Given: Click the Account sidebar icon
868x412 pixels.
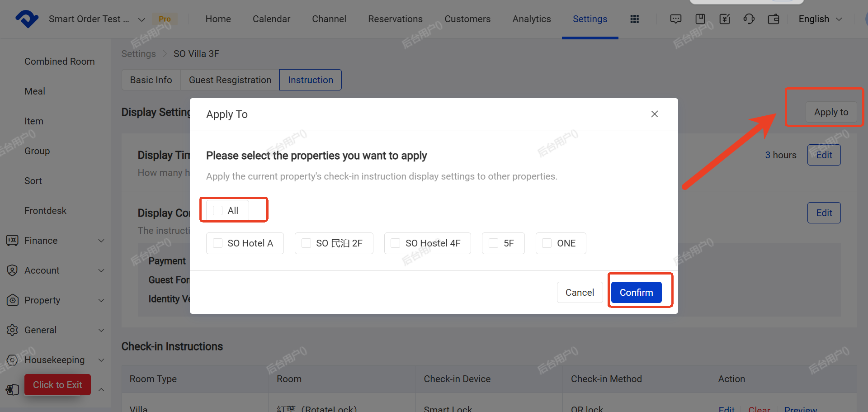Looking at the screenshot, I should [12, 270].
